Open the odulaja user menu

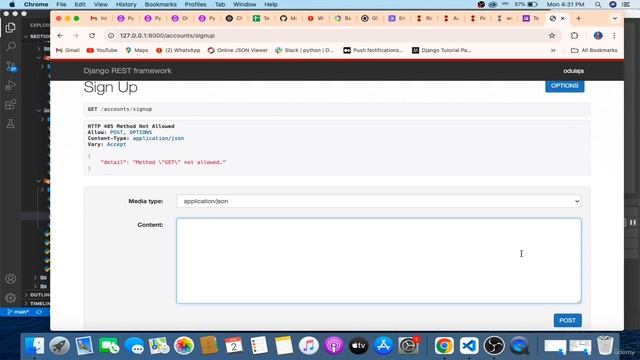pos(573,71)
